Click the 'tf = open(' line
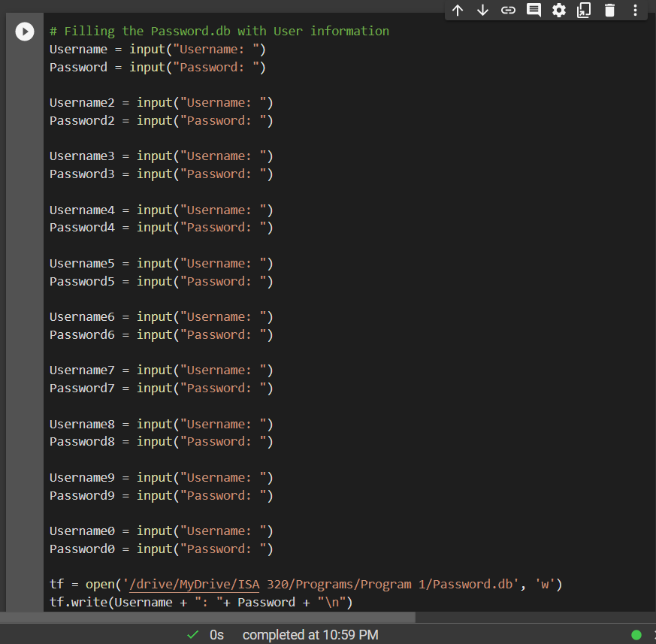The height and width of the screenshot is (644, 656). tap(306, 584)
